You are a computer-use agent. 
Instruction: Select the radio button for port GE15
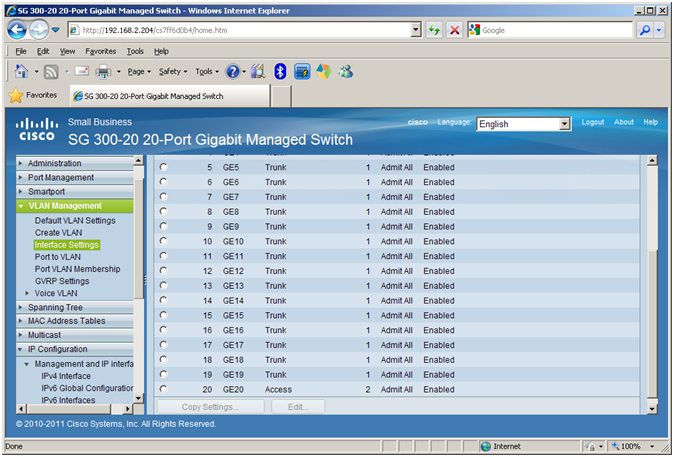click(163, 315)
